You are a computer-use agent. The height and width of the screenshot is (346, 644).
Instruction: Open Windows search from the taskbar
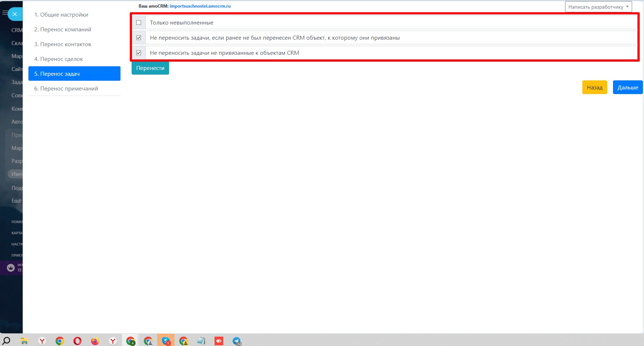point(6,341)
